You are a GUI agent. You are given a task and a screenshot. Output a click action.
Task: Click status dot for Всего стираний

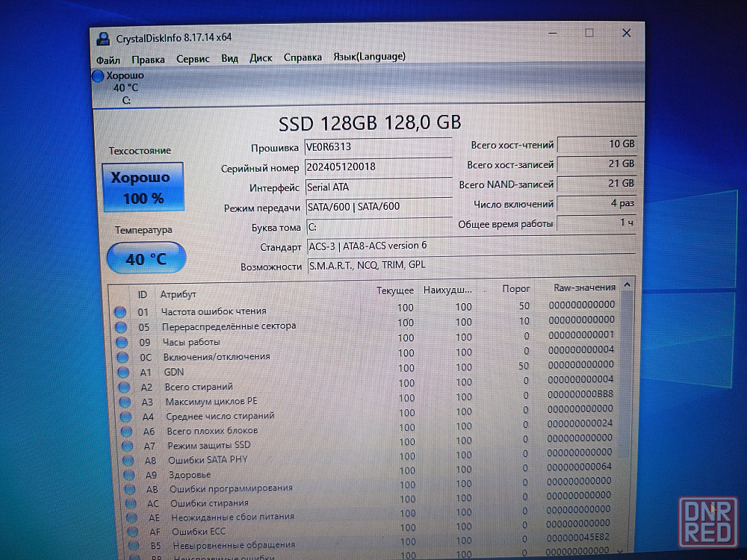[124, 387]
